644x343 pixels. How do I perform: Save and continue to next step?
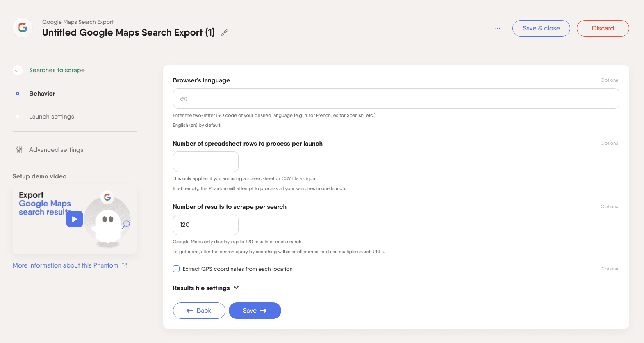pos(255,311)
